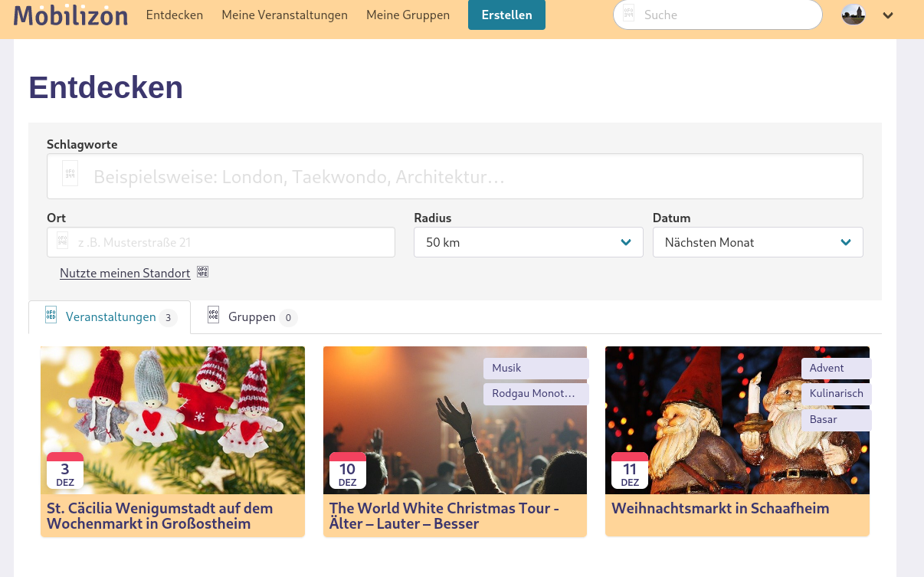Click the Gruppen tab icon
924x577 pixels.
[x=214, y=315]
